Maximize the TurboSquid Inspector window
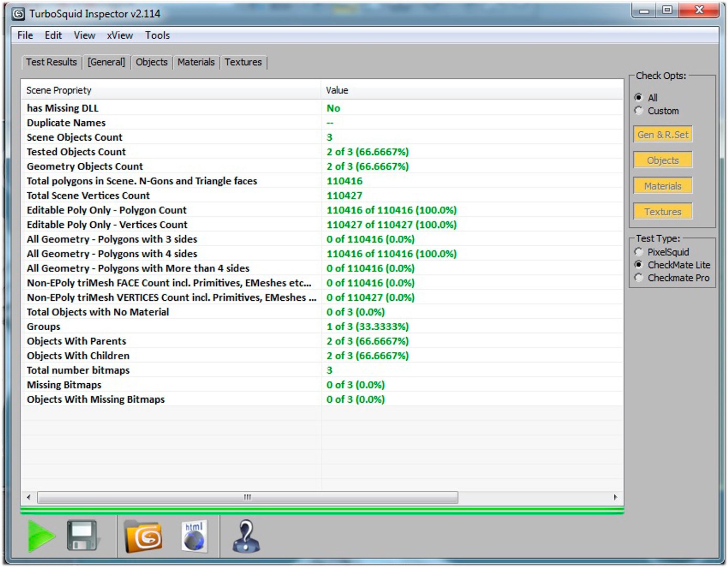This screenshot has width=728, height=567. [x=667, y=10]
